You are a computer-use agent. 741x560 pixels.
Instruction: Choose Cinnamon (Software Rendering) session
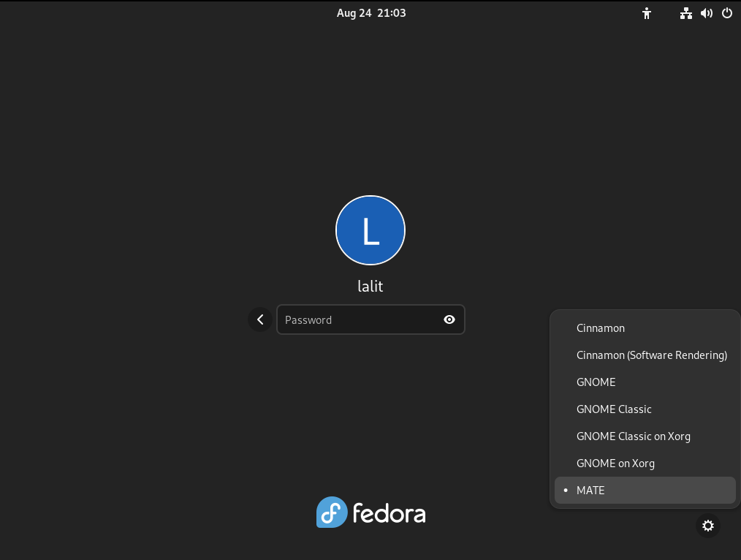pos(652,355)
